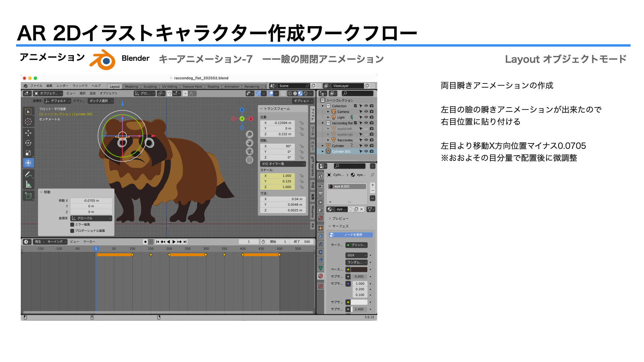644x362 pixels.
Task: Select the Scale tool
Action: (x=28, y=153)
